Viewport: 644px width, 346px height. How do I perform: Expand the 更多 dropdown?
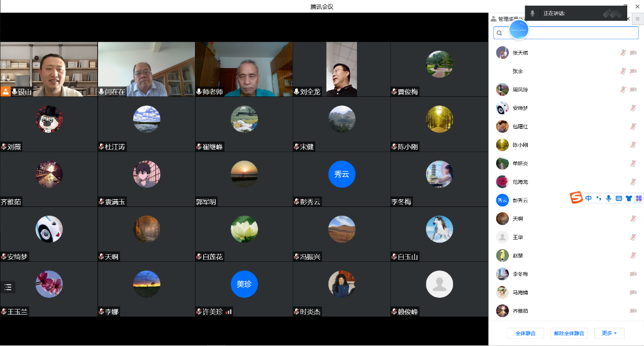pyautogui.click(x=609, y=333)
